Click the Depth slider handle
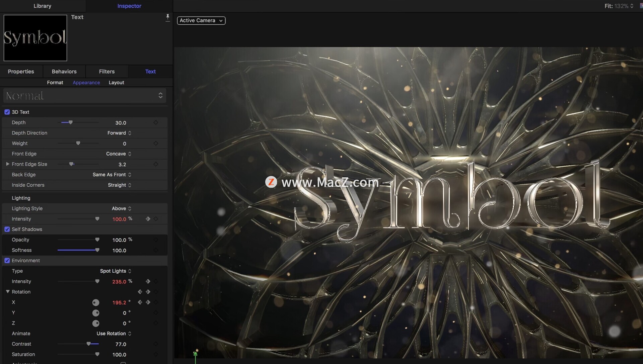643x364 pixels. (x=70, y=122)
